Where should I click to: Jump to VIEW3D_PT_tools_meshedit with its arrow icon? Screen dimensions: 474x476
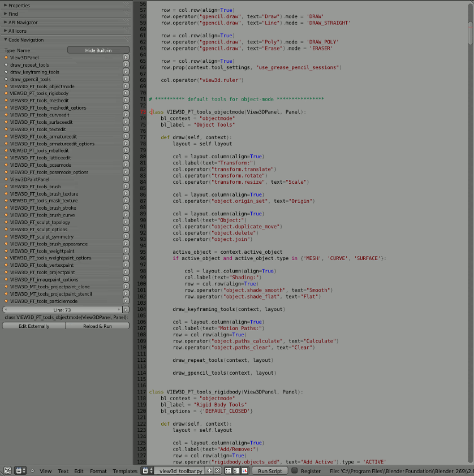pos(126,101)
